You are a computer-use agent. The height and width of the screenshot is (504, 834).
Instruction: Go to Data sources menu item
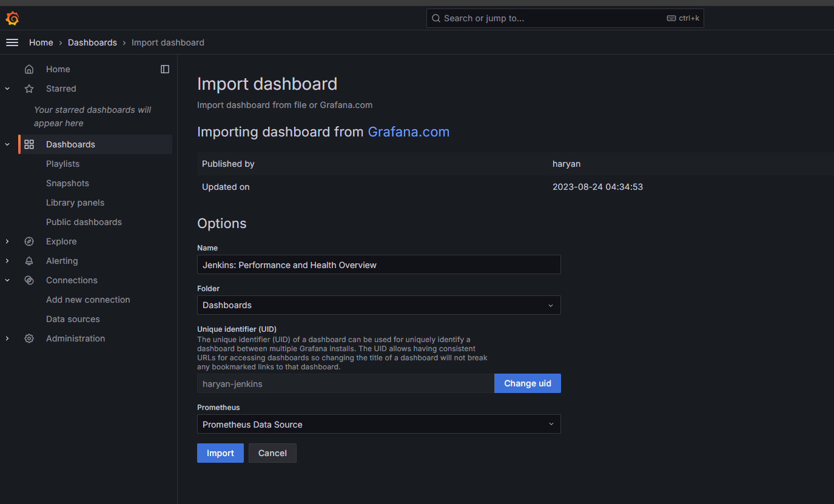click(73, 319)
